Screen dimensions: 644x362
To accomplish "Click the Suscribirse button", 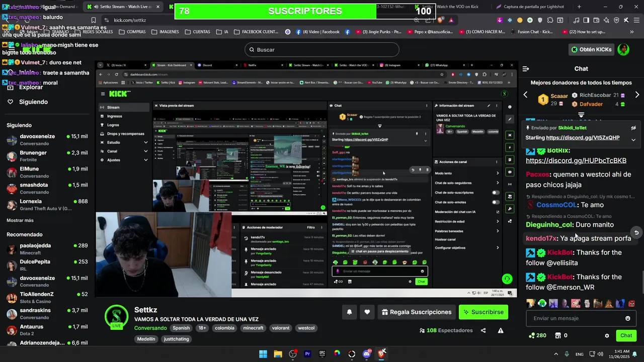I will coord(483,312).
